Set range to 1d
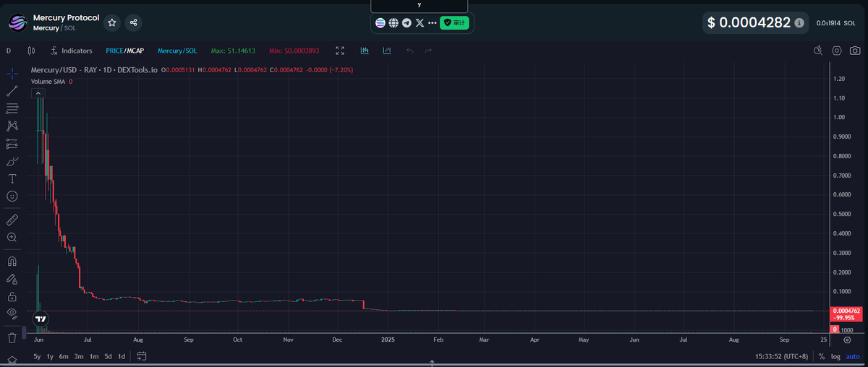 [122, 356]
